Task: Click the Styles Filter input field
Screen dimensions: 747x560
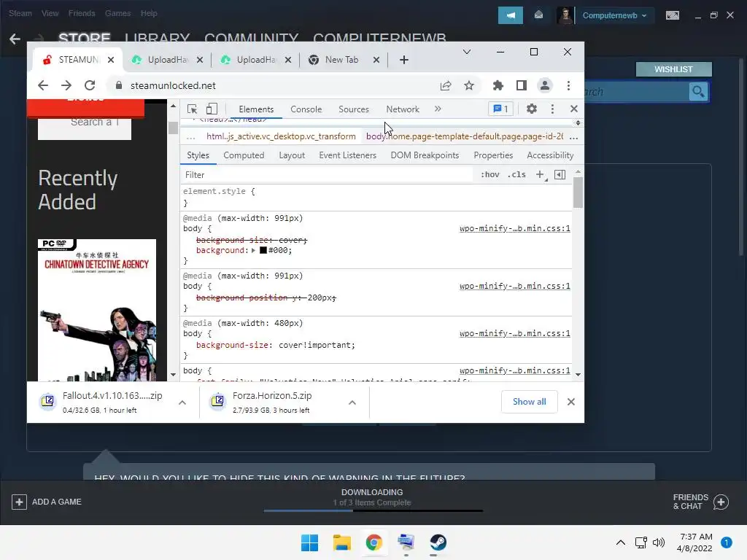Action: pyautogui.click(x=327, y=175)
